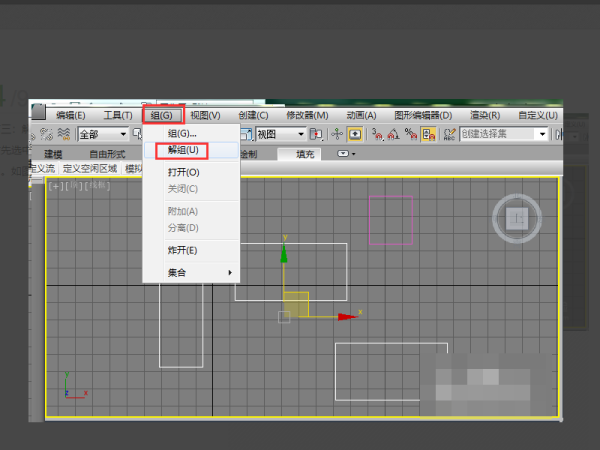Choose 炸开(E) menu entry
This screenshot has height=450, width=600.
[191, 250]
